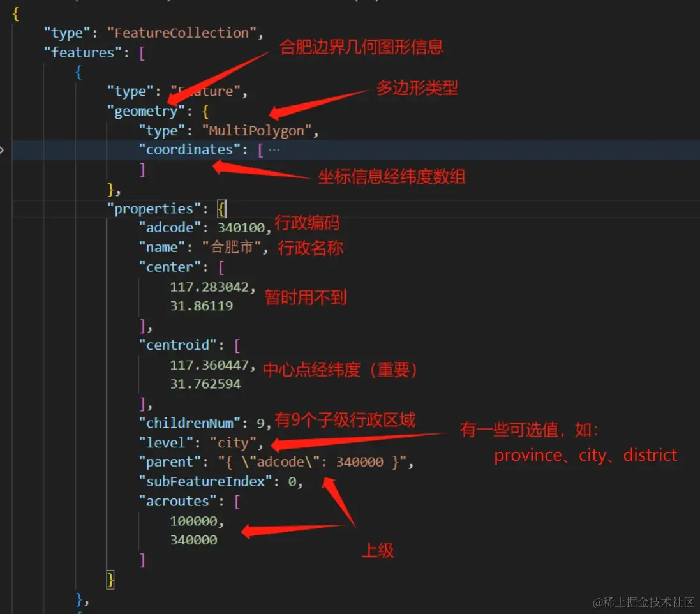Select the name value "合肥市"

(231, 247)
